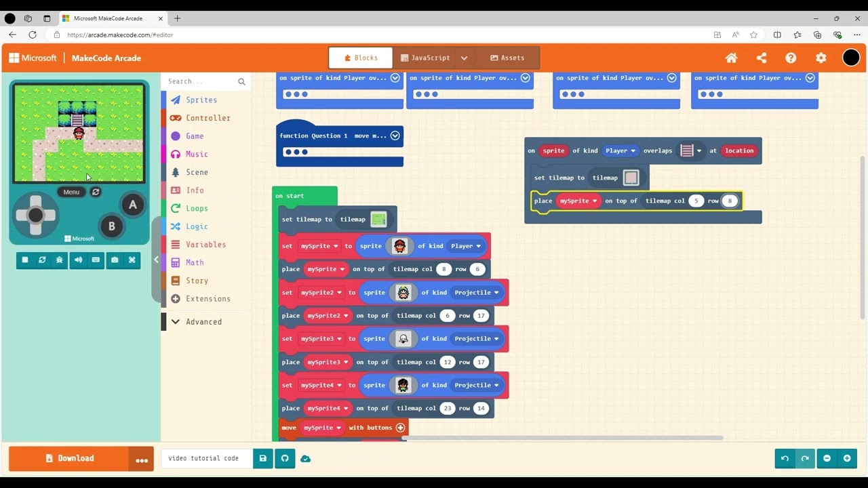
Task: Click the B button on the simulator
Action: click(112, 226)
